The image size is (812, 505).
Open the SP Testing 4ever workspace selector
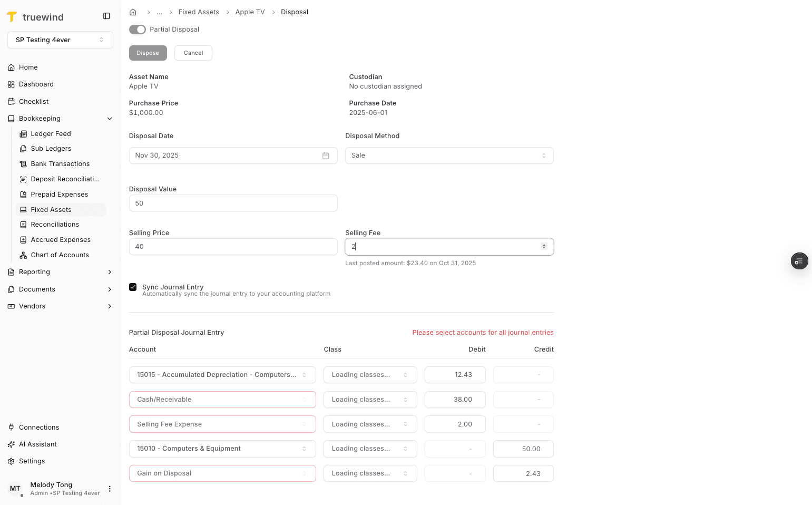[60, 40]
